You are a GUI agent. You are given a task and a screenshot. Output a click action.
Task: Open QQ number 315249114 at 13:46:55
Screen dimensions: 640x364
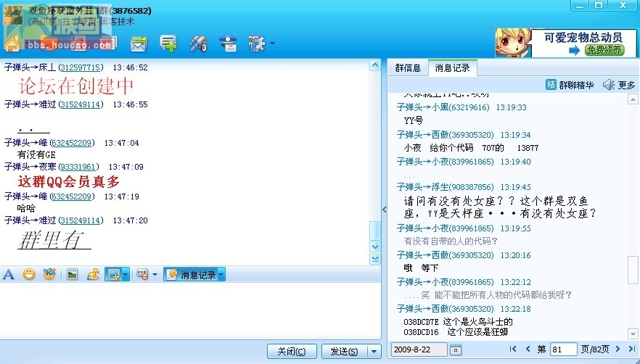81,104
